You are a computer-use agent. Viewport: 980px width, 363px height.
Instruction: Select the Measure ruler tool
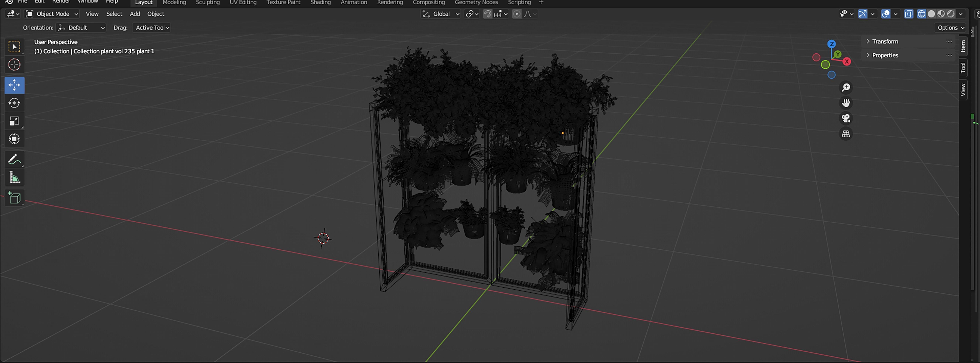tap(15, 177)
